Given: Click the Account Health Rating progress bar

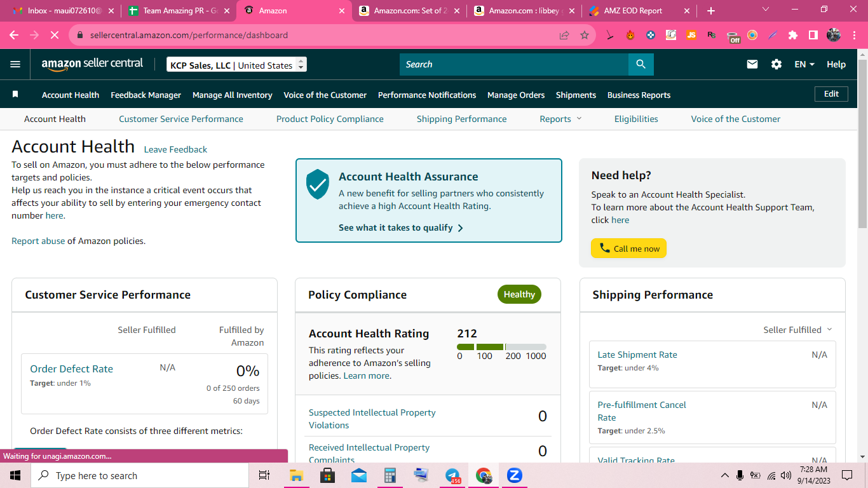Looking at the screenshot, I should (x=501, y=347).
